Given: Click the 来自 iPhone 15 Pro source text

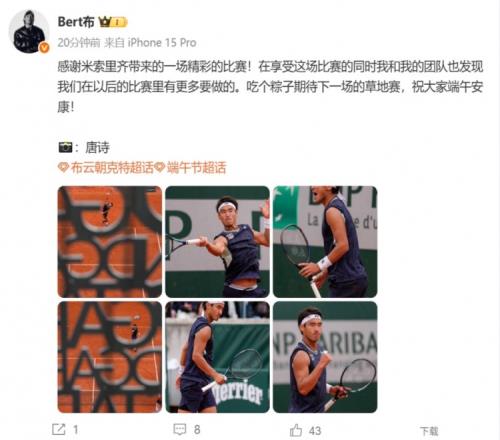Looking at the screenshot, I should pyautogui.click(x=150, y=43).
